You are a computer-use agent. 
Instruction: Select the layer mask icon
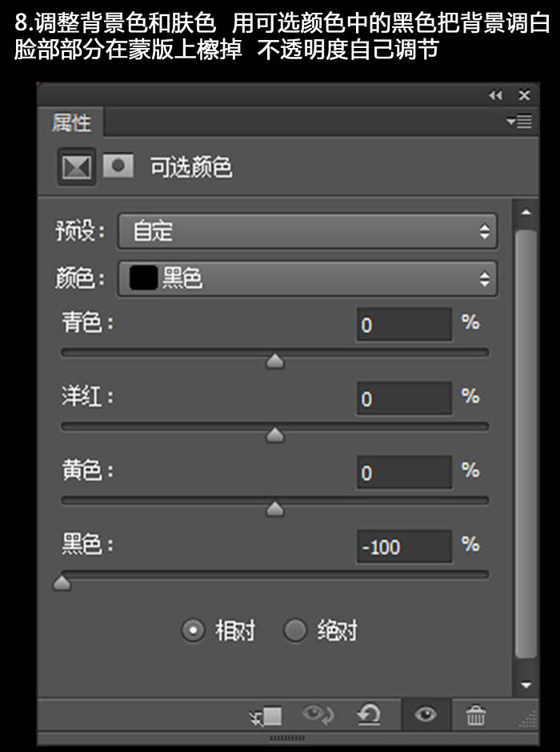[x=118, y=166]
